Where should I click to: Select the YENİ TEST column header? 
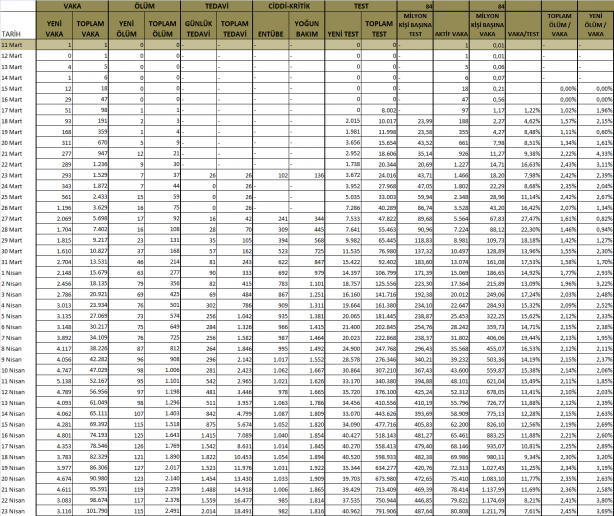pyautogui.click(x=343, y=26)
